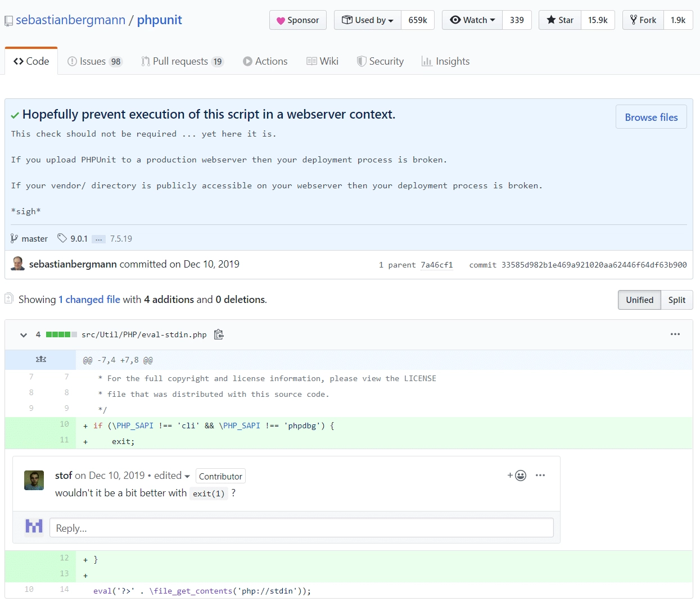Collapse the eval-stdin.php file diff

pyautogui.click(x=24, y=334)
